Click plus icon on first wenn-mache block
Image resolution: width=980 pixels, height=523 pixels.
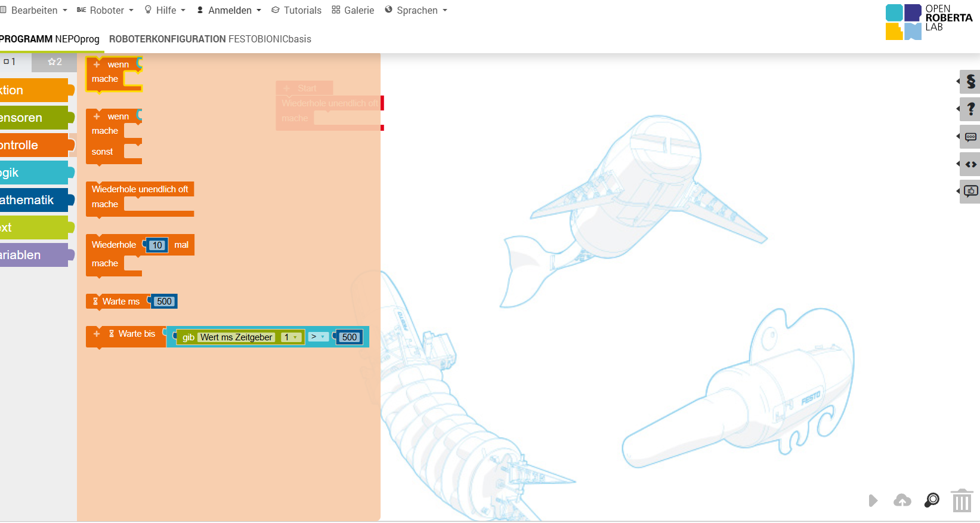pos(97,64)
